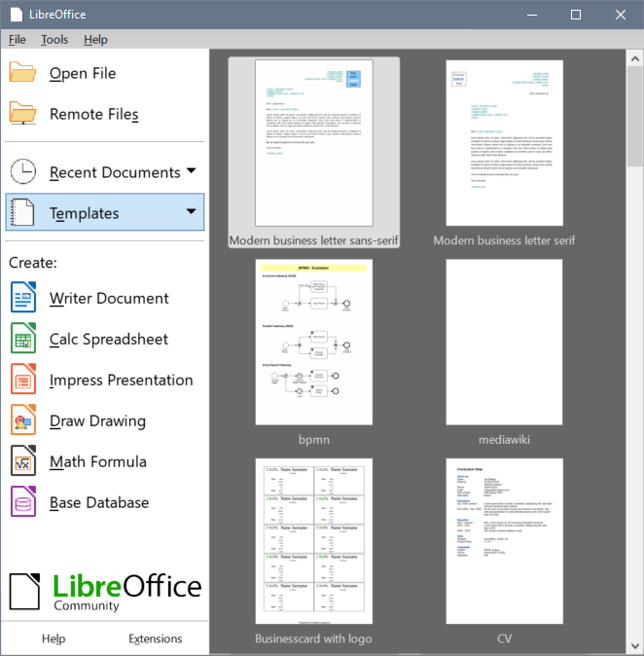Click the Open File folder icon

click(x=23, y=73)
